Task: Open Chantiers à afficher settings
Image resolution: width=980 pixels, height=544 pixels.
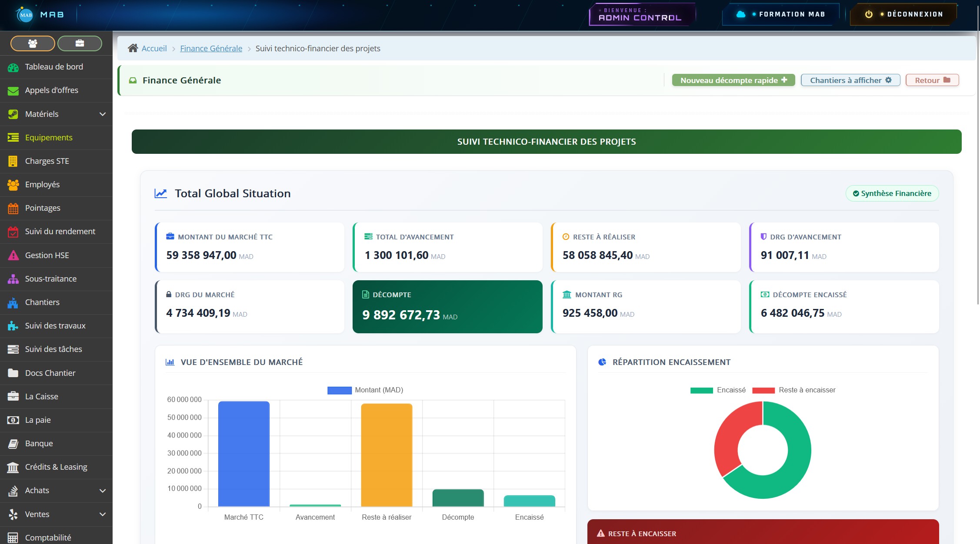Action: coord(850,80)
